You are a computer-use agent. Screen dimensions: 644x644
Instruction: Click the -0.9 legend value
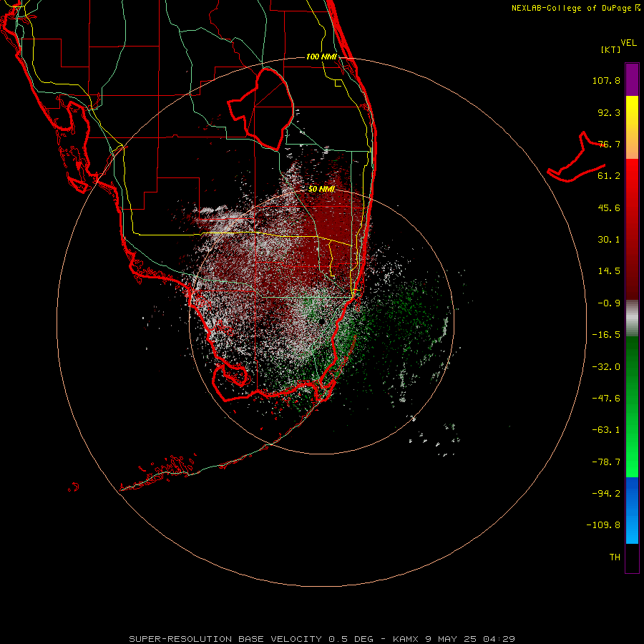click(x=609, y=303)
